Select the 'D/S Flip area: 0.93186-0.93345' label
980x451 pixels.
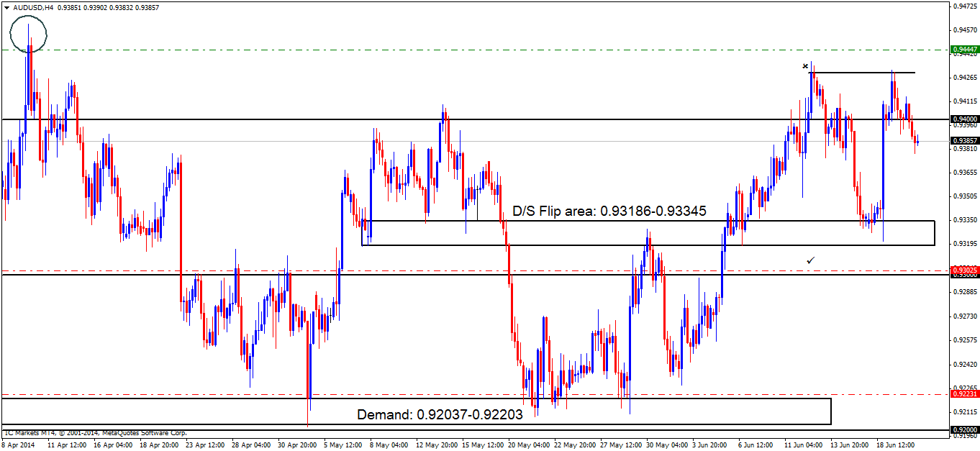609,211
